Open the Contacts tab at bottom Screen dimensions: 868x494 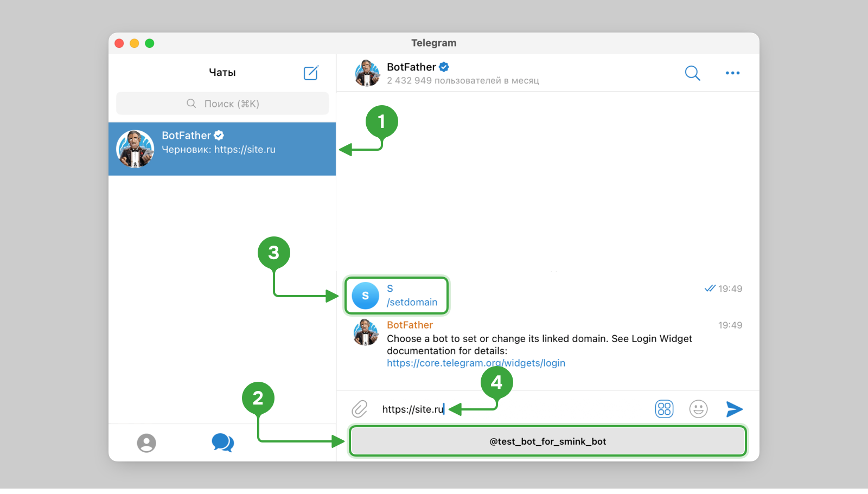[x=146, y=443]
